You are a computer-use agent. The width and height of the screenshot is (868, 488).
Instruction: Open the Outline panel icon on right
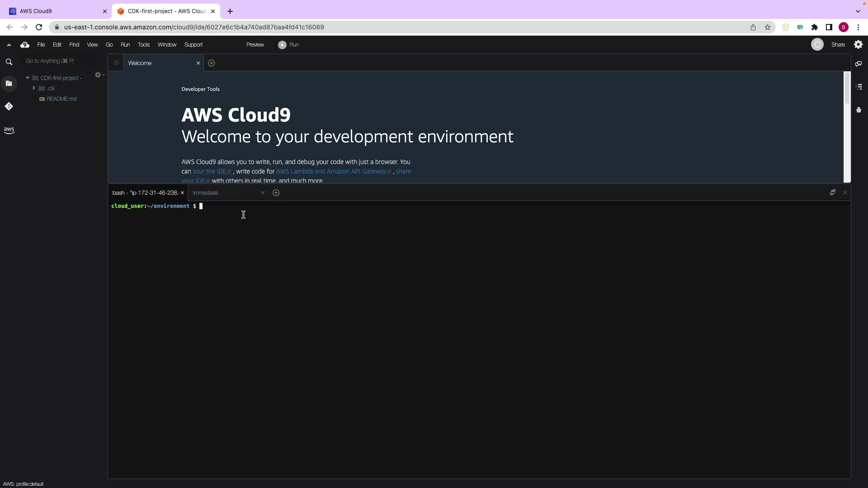859,87
